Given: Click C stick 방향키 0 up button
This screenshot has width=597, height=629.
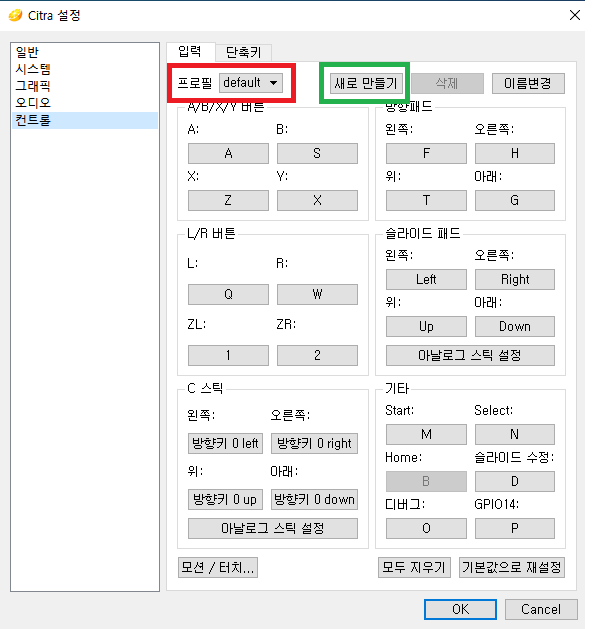Looking at the screenshot, I should [225, 499].
